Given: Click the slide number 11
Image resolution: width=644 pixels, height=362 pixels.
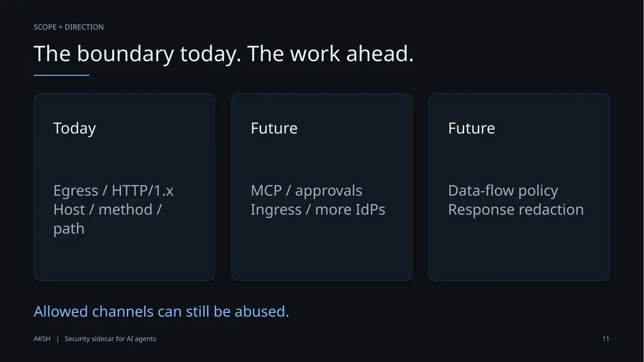Looking at the screenshot, I should (x=606, y=339).
